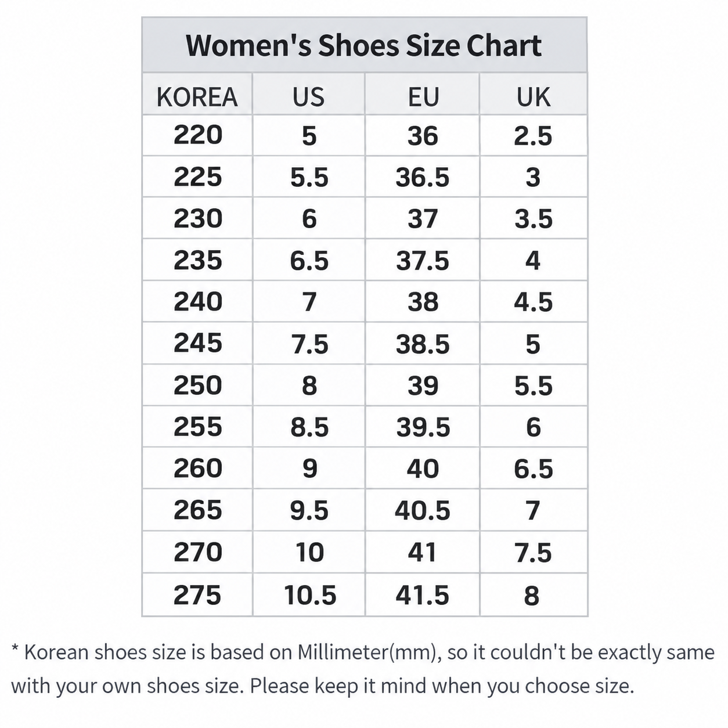Select the UK size 6.5 cell
The width and height of the screenshot is (728, 728).
(x=533, y=468)
